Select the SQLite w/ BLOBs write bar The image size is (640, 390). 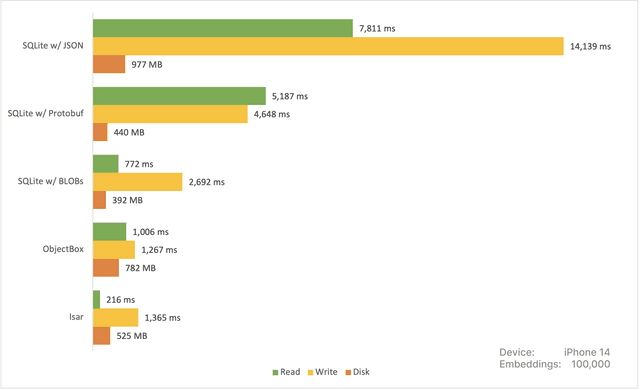pos(138,182)
